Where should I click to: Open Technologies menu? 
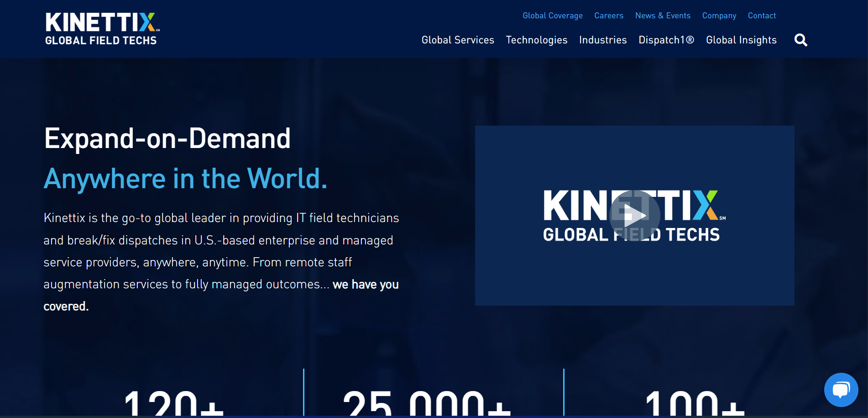(x=537, y=40)
